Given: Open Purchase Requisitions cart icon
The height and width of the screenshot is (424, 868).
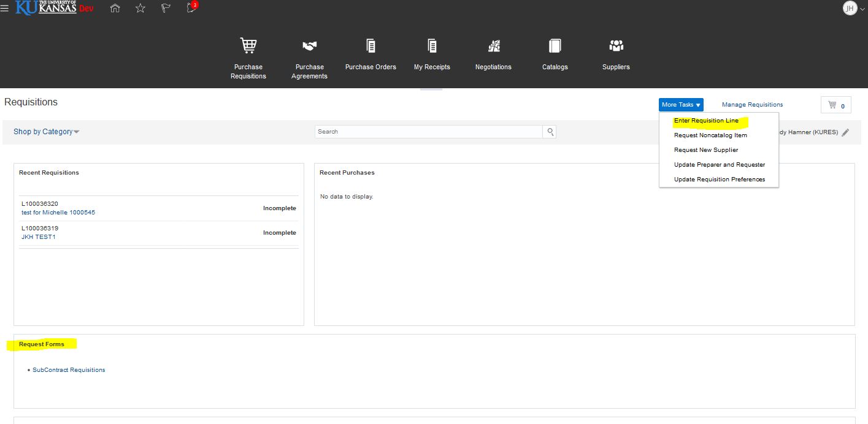Looking at the screenshot, I should pyautogui.click(x=248, y=45).
